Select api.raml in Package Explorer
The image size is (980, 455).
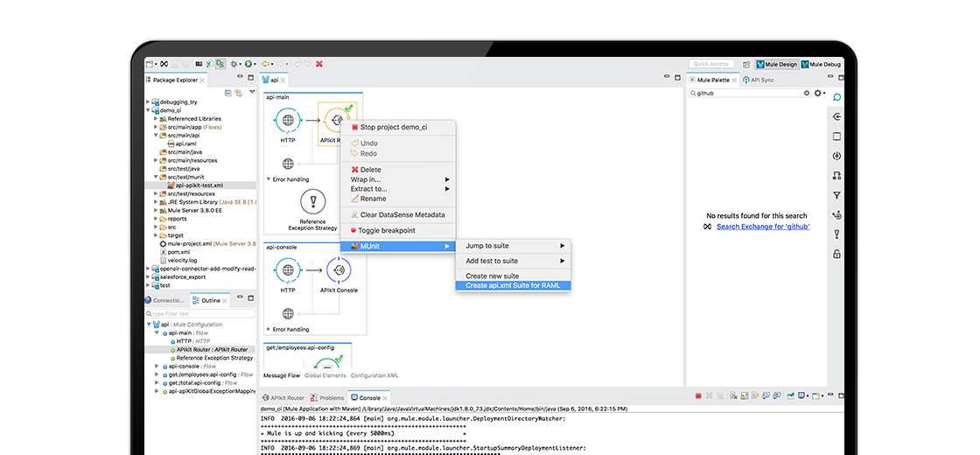181,143
